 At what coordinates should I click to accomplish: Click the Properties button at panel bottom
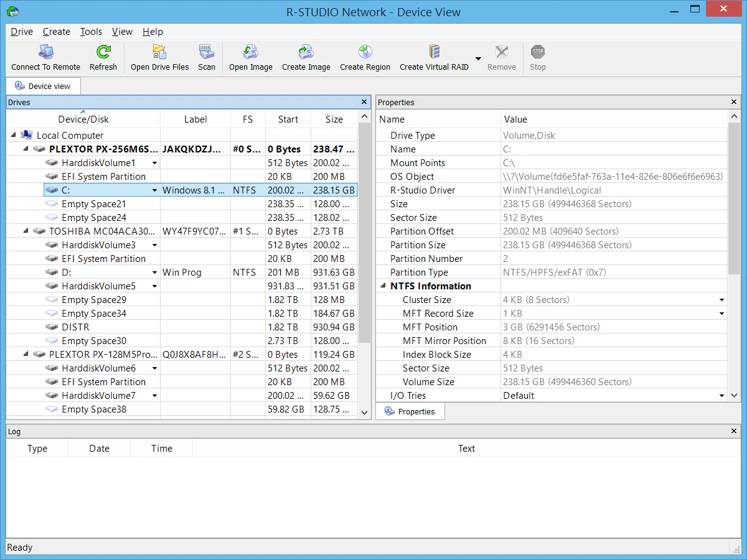pyautogui.click(x=410, y=411)
